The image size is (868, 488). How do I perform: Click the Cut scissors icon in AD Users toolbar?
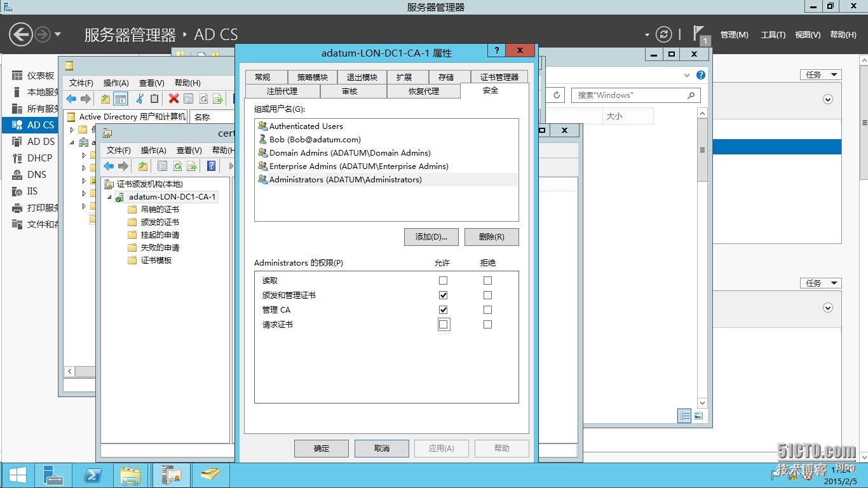pyautogui.click(x=139, y=98)
